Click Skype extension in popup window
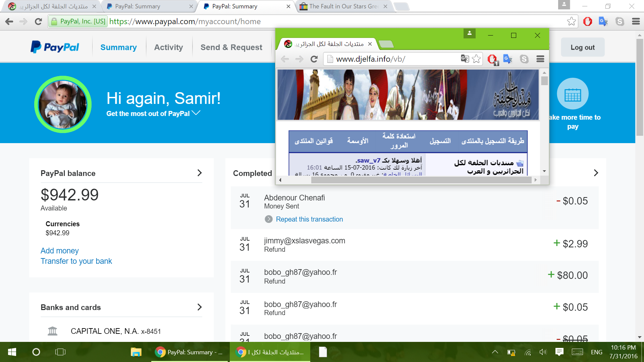This screenshot has height=362, width=644. click(x=524, y=59)
